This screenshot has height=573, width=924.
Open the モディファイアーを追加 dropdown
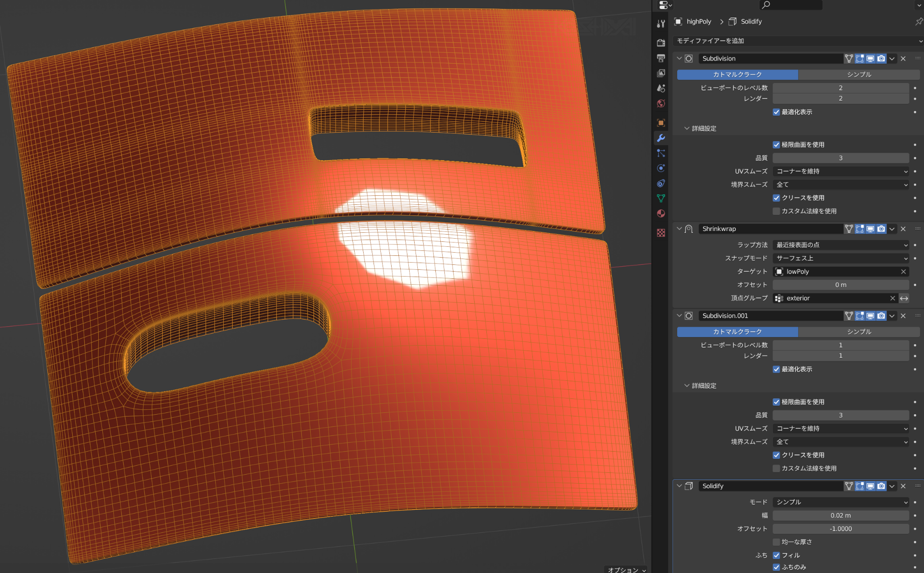(798, 41)
